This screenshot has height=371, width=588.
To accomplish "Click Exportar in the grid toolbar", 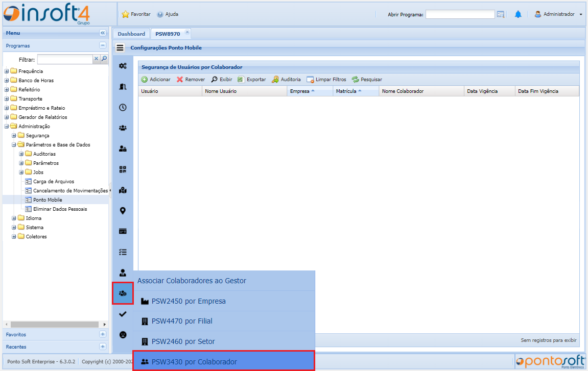I will 251,80.
